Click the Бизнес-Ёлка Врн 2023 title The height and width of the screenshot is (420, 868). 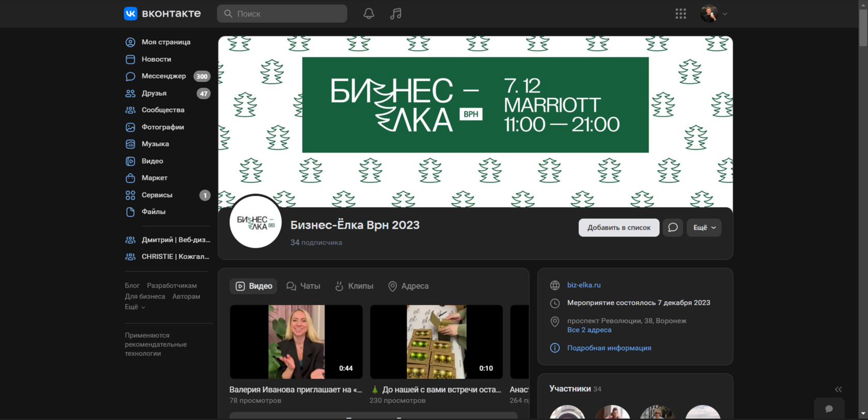point(355,225)
